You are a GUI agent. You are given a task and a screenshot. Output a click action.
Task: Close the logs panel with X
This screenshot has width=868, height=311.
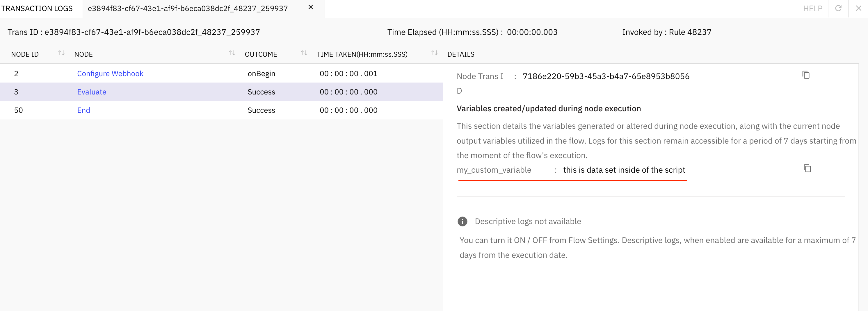[859, 8]
